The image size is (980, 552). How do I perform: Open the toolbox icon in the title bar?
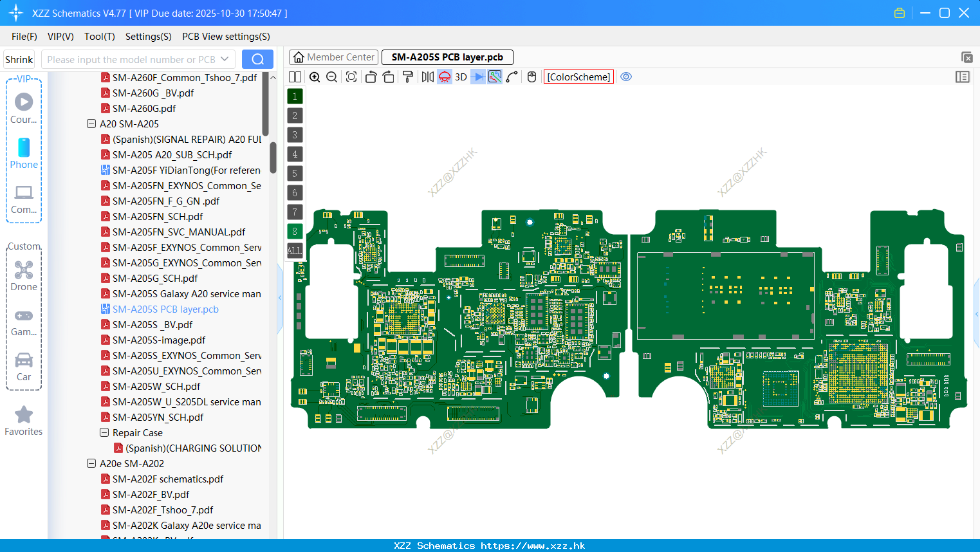[x=900, y=13]
